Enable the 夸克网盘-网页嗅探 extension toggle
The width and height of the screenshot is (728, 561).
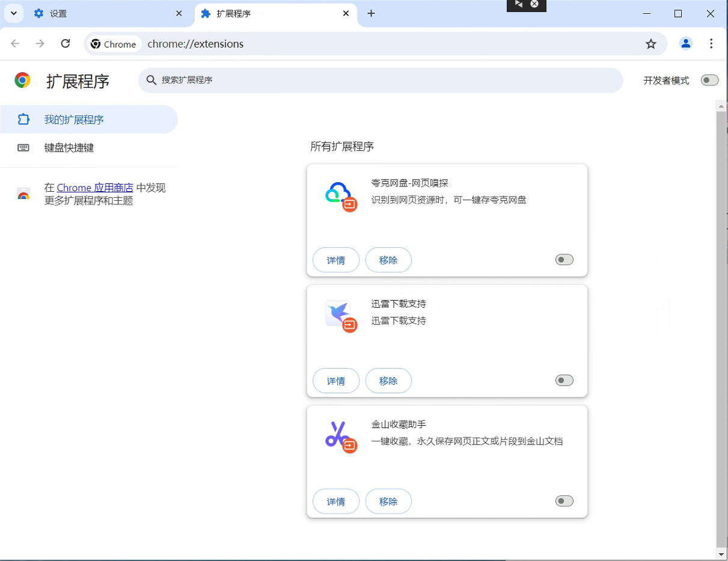pos(564,260)
